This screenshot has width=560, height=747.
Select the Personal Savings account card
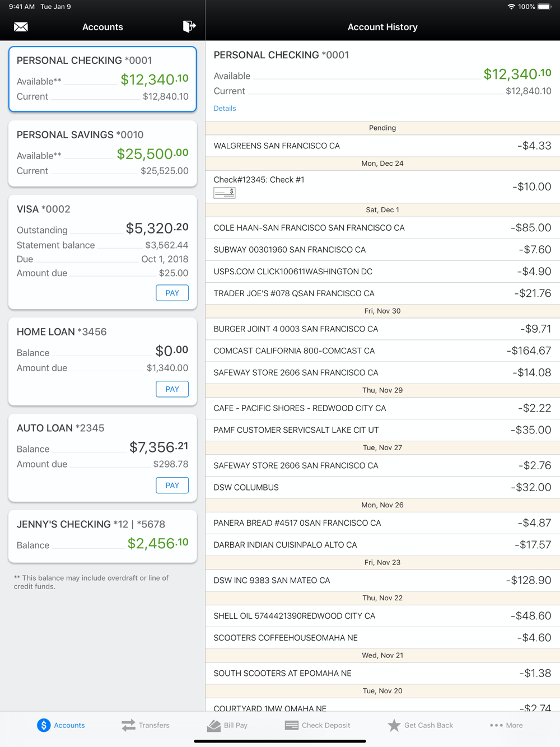[x=102, y=153]
